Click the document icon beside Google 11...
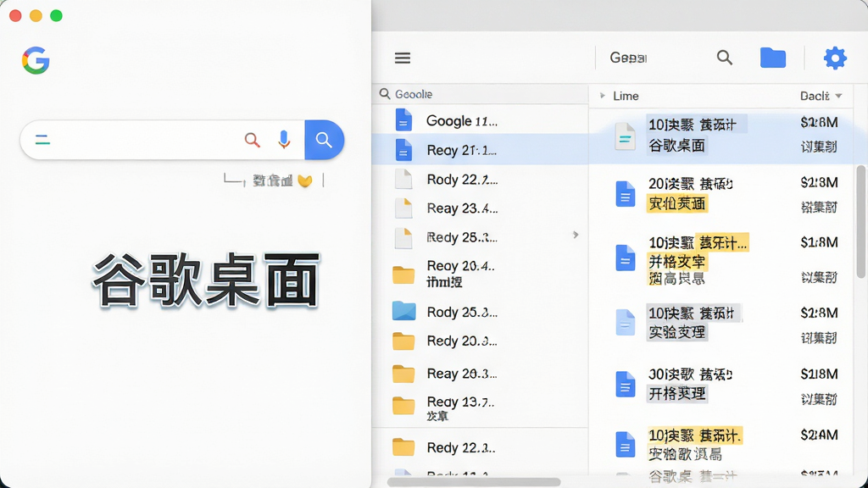Viewport: 868px width, 488px height. (403, 120)
